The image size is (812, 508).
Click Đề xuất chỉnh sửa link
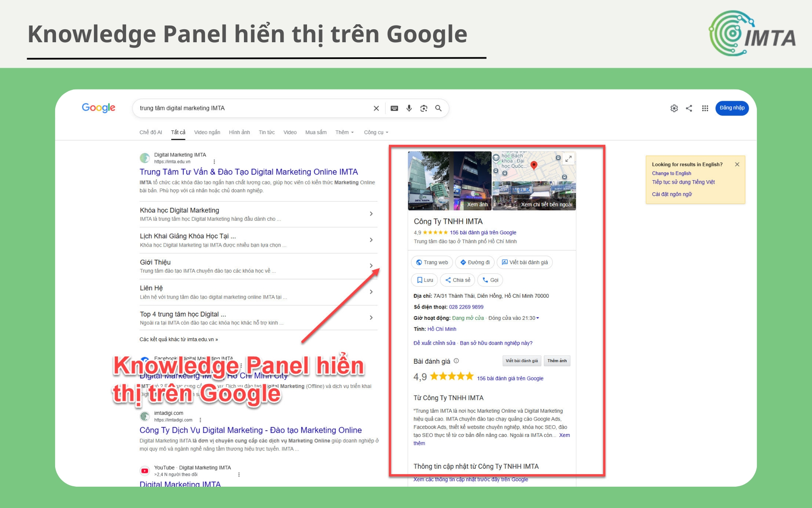(x=434, y=343)
